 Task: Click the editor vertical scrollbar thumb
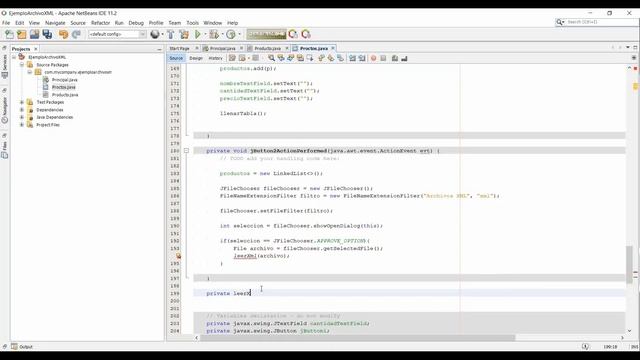(x=629, y=264)
